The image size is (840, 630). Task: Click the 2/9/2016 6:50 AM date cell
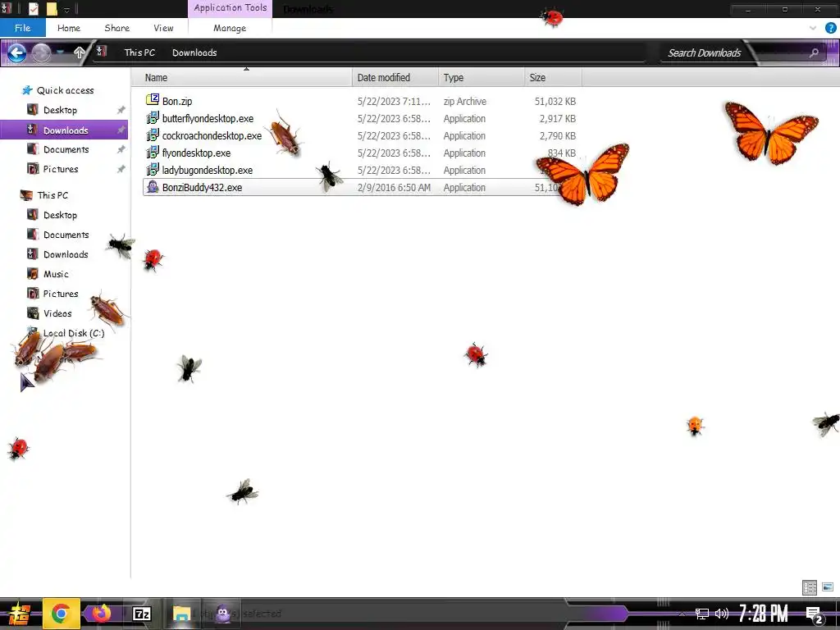click(x=395, y=188)
